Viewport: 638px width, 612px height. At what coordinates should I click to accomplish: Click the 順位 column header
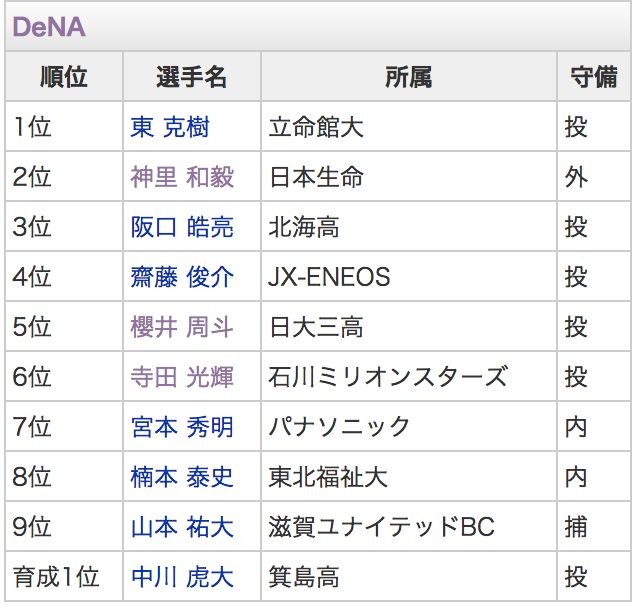tap(64, 77)
